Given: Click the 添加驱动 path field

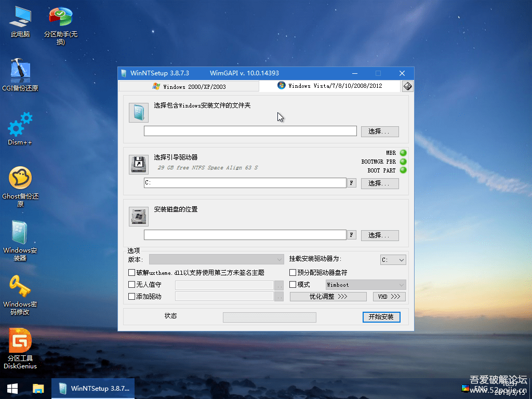Looking at the screenshot, I should pyautogui.click(x=224, y=297).
